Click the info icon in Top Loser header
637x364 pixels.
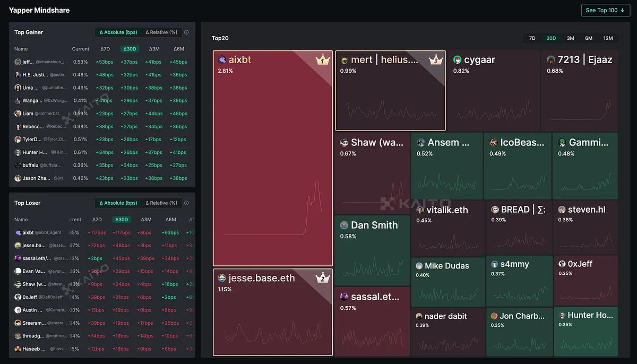[186, 203]
